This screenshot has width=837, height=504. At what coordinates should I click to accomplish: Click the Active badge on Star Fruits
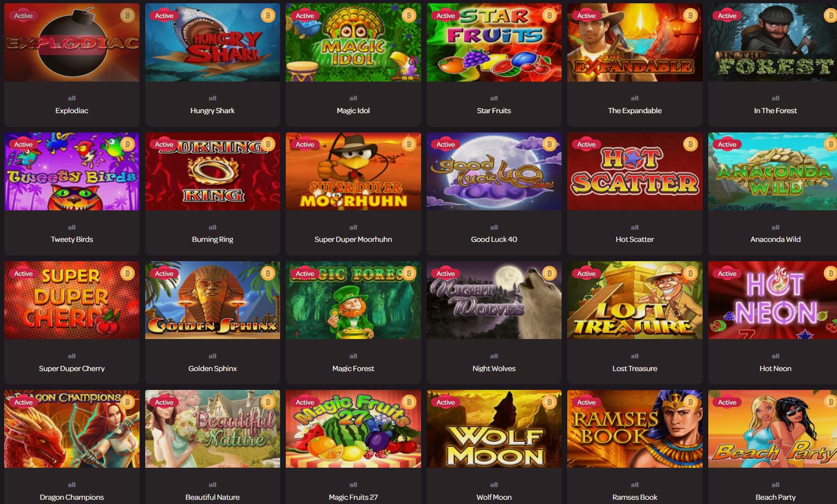(446, 16)
